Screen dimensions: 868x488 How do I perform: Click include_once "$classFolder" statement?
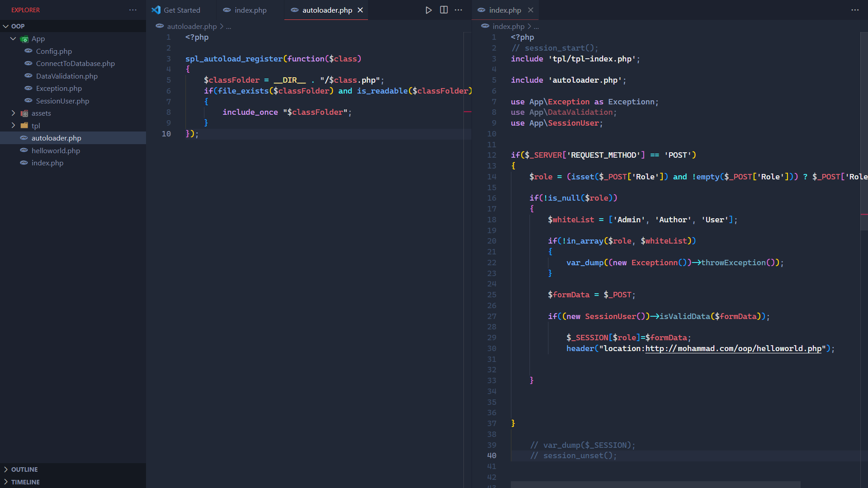click(287, 112)
